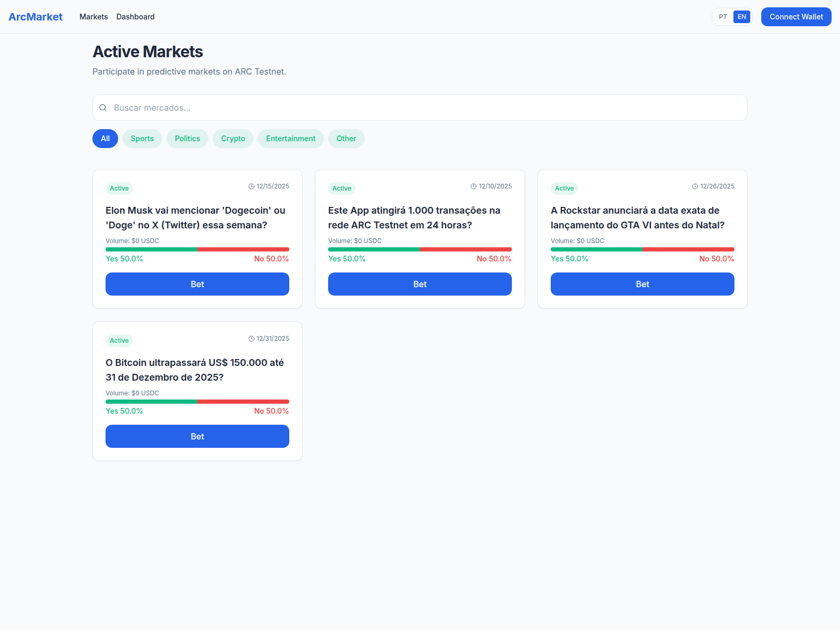
Task: Click the clock icon beside 12/26/2025
Action: coord(695,186)
